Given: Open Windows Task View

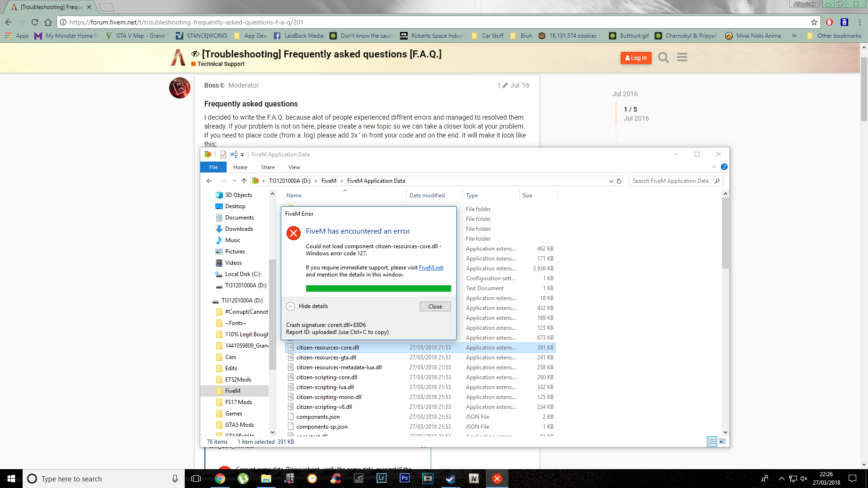Looking at the screenshot, I should pyautogui.click(x=196, y=479).
